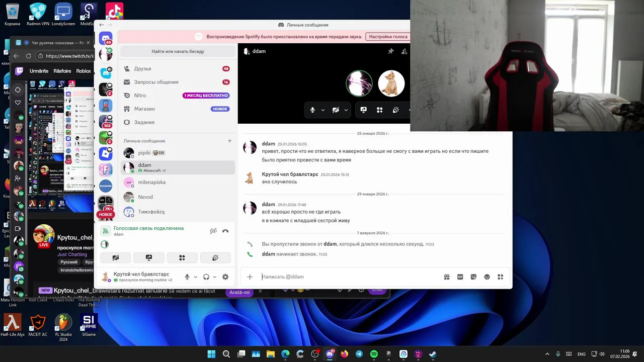Screen dimensions: 644x362
Task: Open Магазин shop page
Action: (177, 109)
